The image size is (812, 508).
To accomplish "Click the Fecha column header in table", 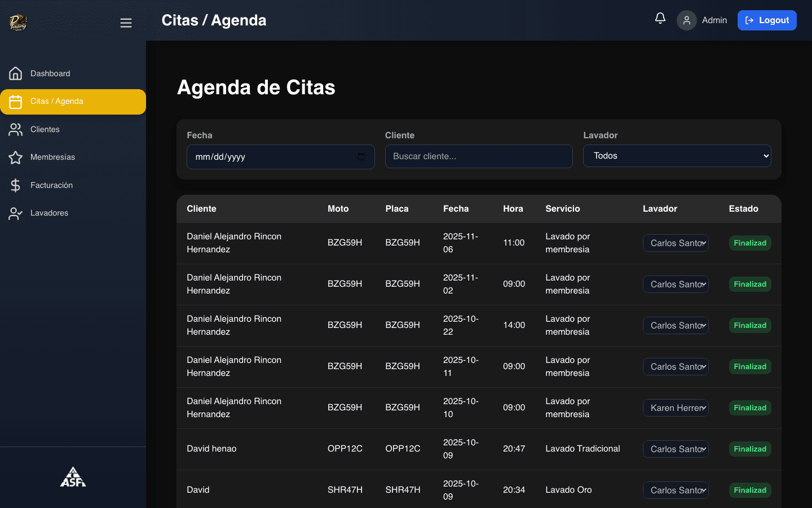I will pyautogui.click(x=456, y=209).
